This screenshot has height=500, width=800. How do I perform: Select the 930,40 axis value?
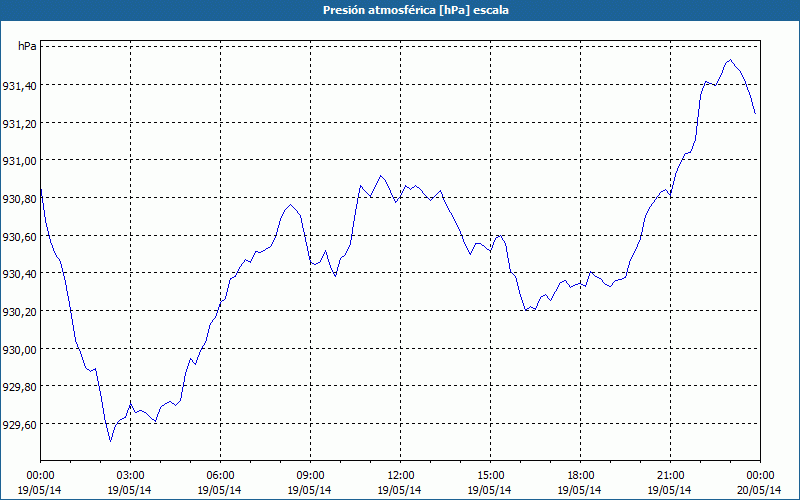pyautogui.click(x=19, y=274)
